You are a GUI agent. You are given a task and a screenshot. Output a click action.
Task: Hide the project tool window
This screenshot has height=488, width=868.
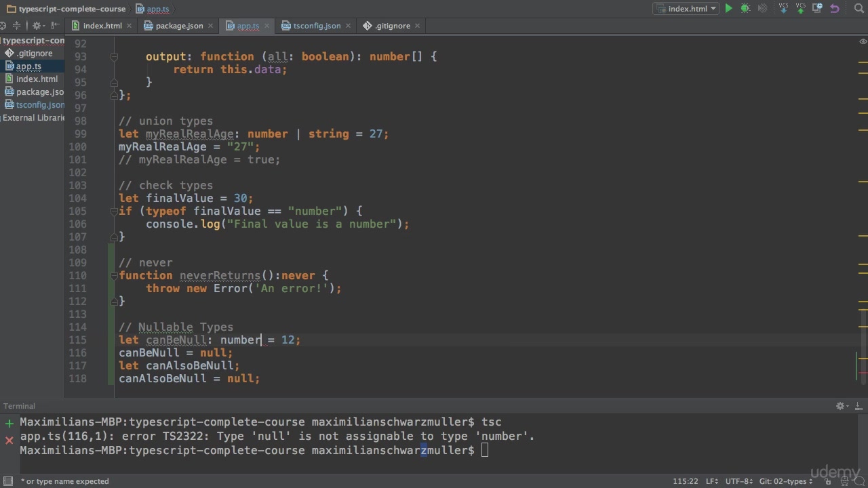pos(55,26)
